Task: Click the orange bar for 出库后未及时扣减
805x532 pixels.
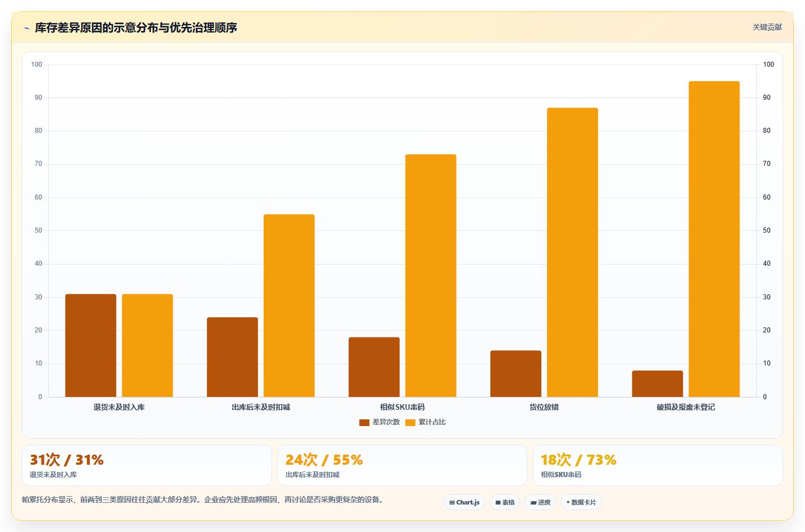Action: (x=289, y=306)
